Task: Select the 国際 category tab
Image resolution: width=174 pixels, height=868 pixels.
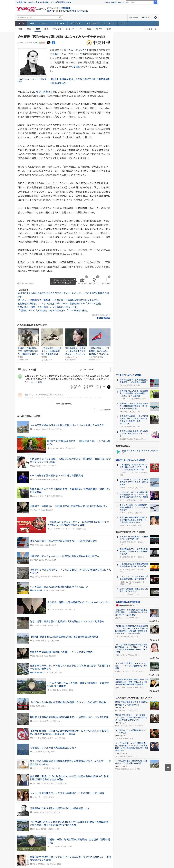Action: tap(38, 29)
